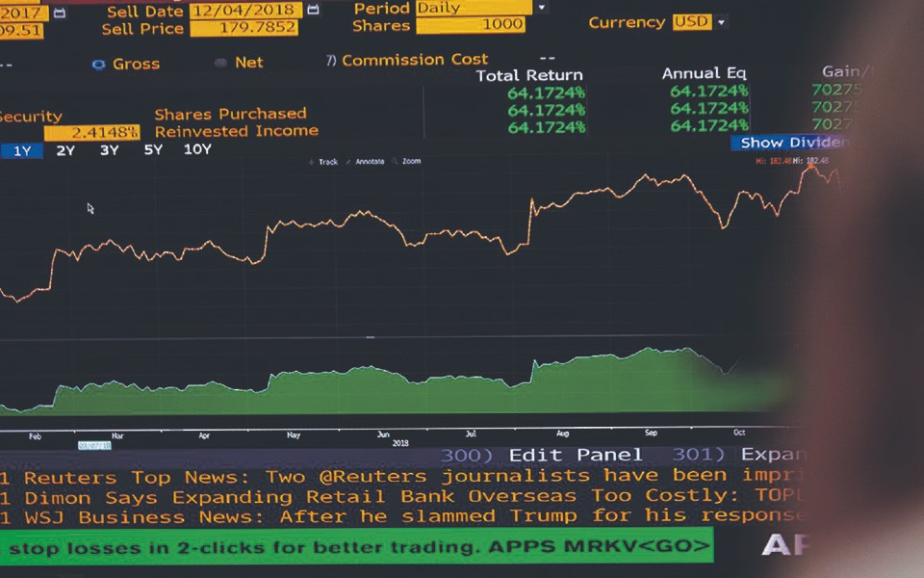Open the calendar icon beside the date ending 2017
The image size is (924, 578).
[x=60, y=13]
